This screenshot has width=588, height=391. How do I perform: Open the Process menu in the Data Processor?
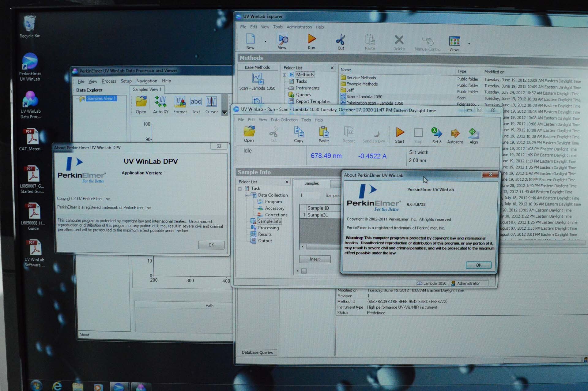(x=109, y=81)
